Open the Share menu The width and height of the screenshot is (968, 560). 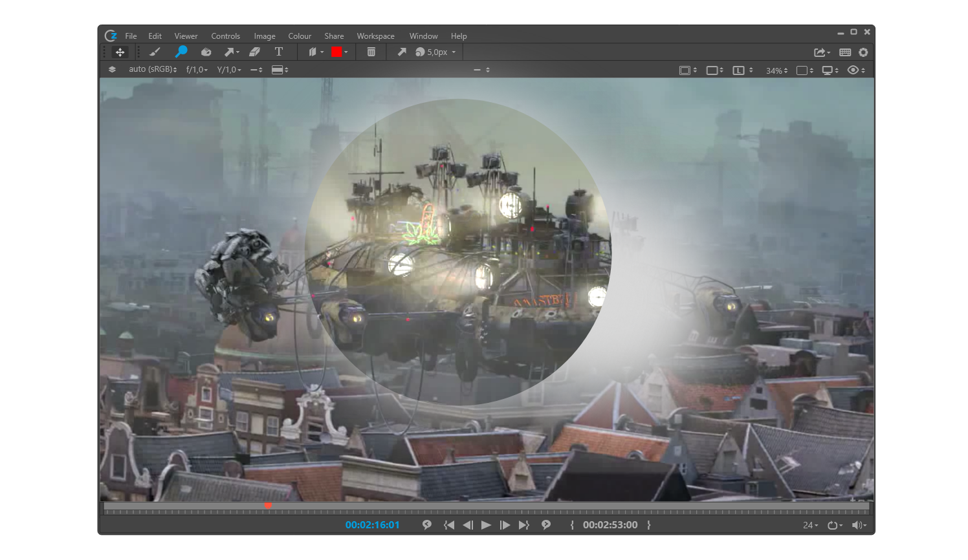pos(334,36)
